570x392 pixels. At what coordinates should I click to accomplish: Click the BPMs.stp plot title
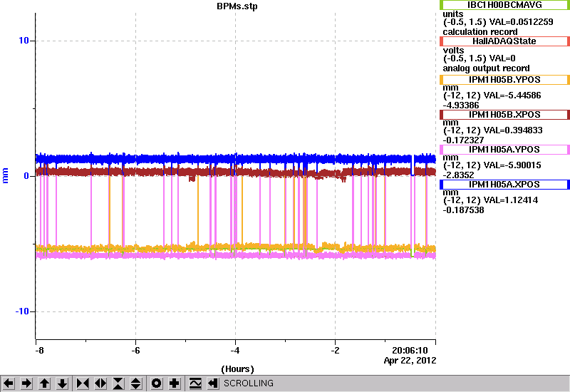click(x=237, y=6)
